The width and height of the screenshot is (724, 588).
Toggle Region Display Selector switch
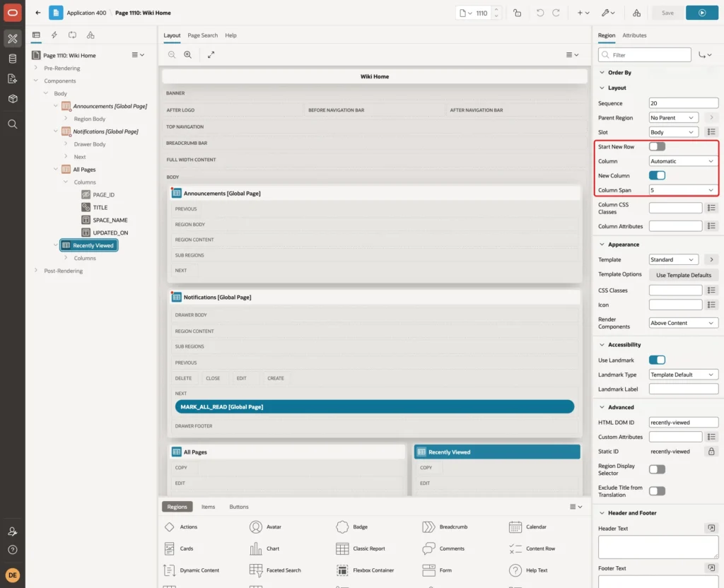657,469
